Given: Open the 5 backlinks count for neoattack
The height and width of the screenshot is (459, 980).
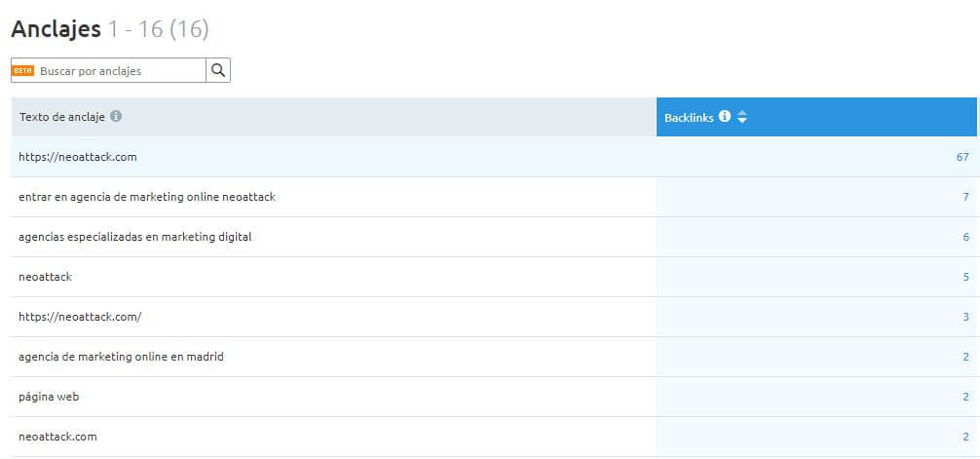Looking at the screenshot, I should click(965, 277).
